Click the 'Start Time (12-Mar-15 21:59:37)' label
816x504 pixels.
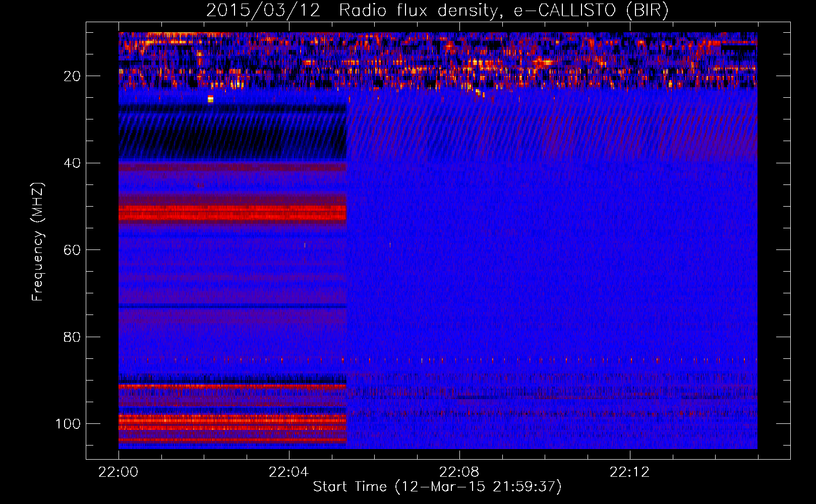[437, 487]
